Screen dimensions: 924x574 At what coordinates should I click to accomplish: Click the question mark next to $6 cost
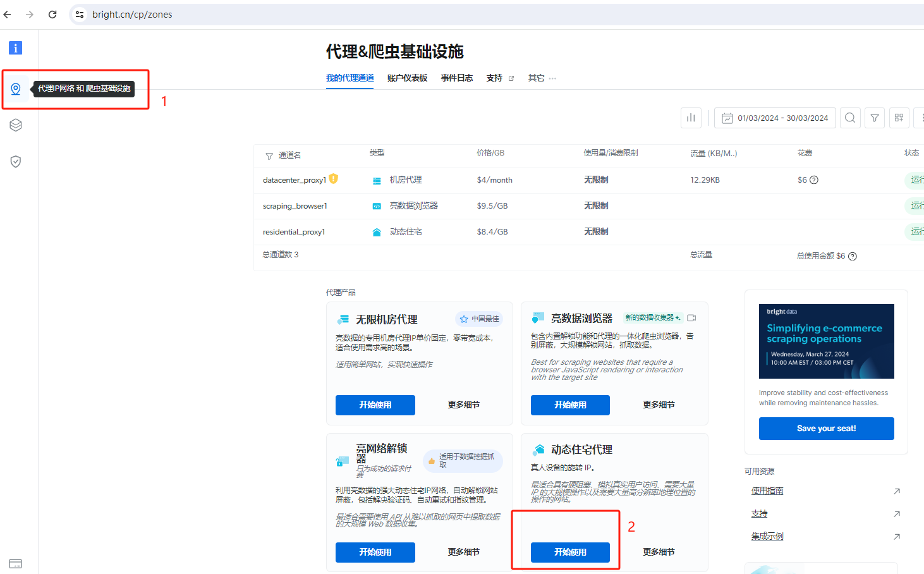pos(815,180)
